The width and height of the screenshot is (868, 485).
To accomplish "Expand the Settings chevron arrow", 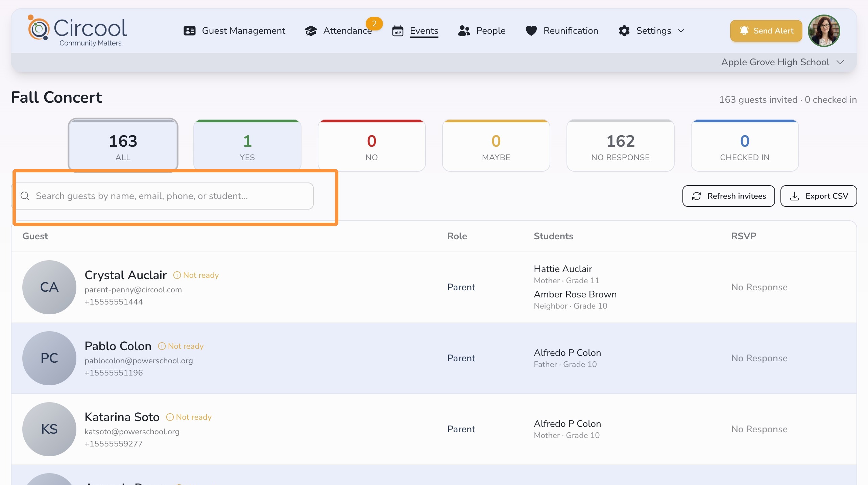I will point(681,31).
